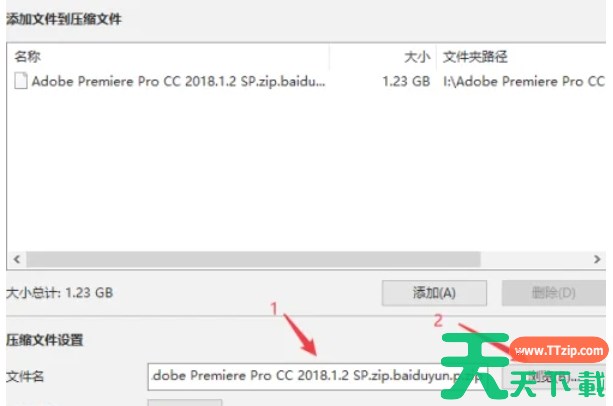Click the 添加文件到压缩文件 dialog title
613x406 pixels.
point(64,19)
